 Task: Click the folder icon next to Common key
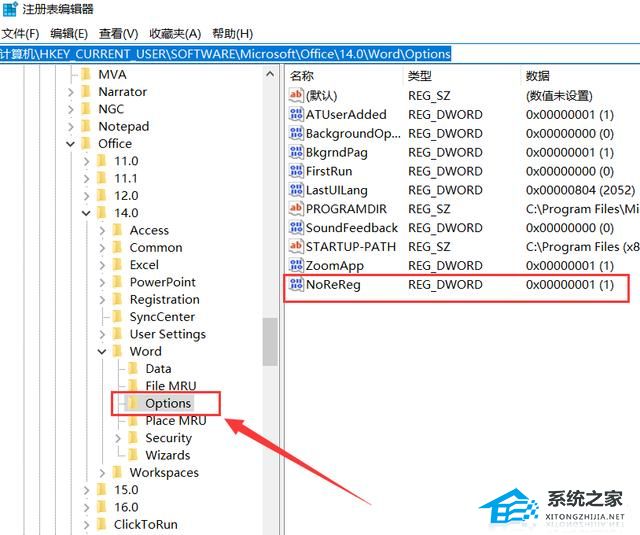coord(117,247)
